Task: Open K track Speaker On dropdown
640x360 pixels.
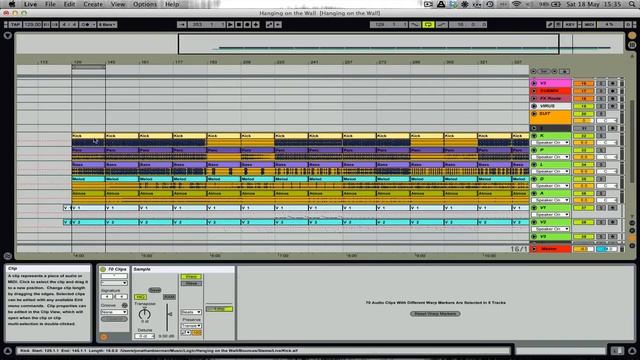Action: [x=550, y=142]
